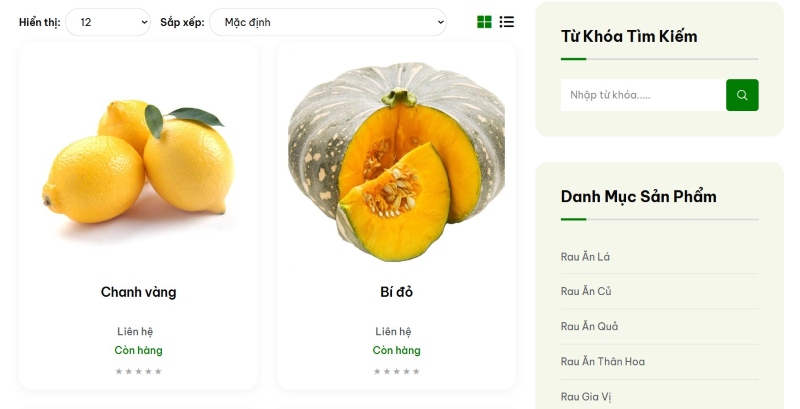Open the Sắp xếp sorting dropdown
Screen dimensions: 800x409
328,22
